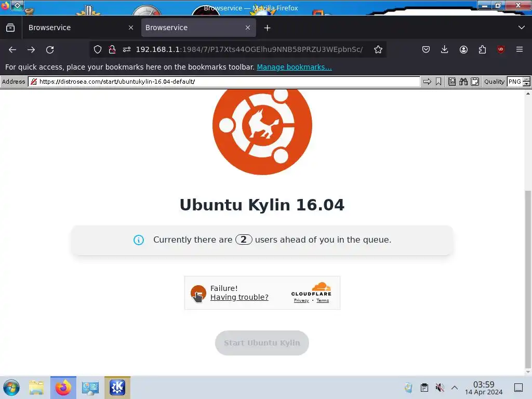Open the Extensions puzzle-piece icon
The height and width of the screenshot is (399, 532).
[482, 49]
